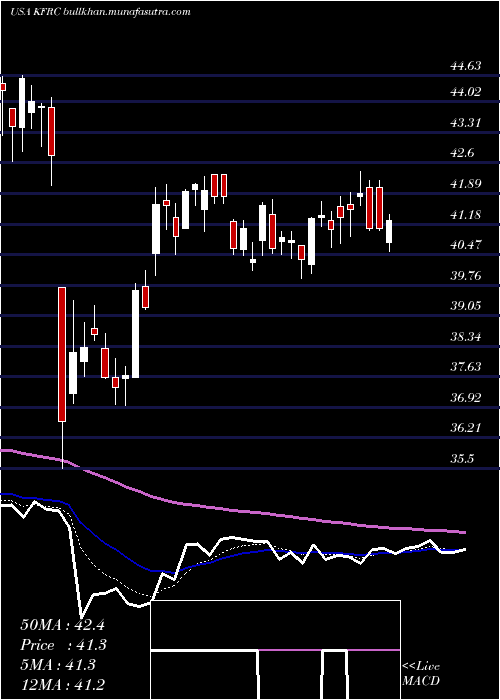Click the 'Price : 41.3' readout
Screen dimensions: 500x700
[x=63, y=645]
